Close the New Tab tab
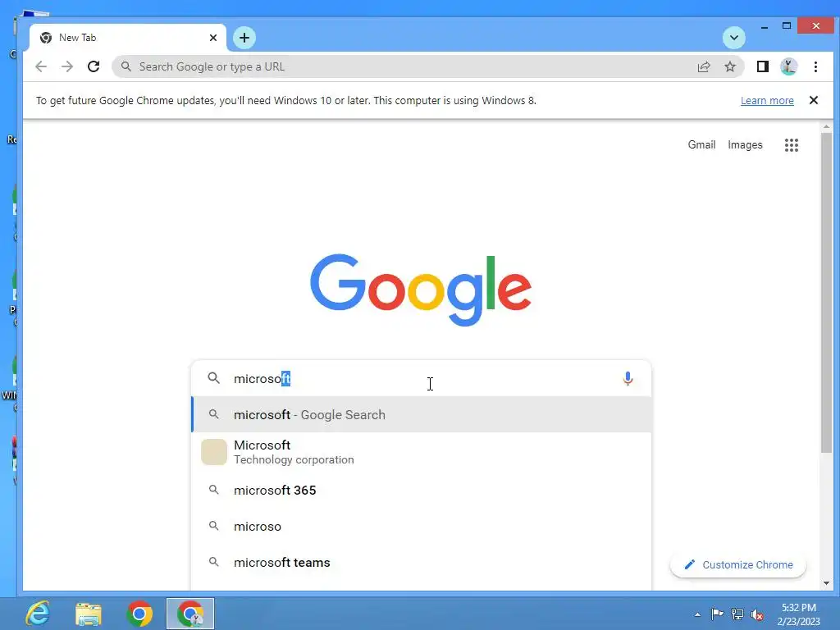Screen dimensions: 840x630 (213, 38)
